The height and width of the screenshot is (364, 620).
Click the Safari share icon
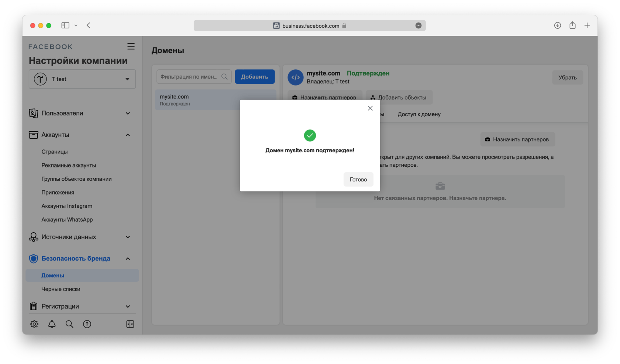[572, 25]
